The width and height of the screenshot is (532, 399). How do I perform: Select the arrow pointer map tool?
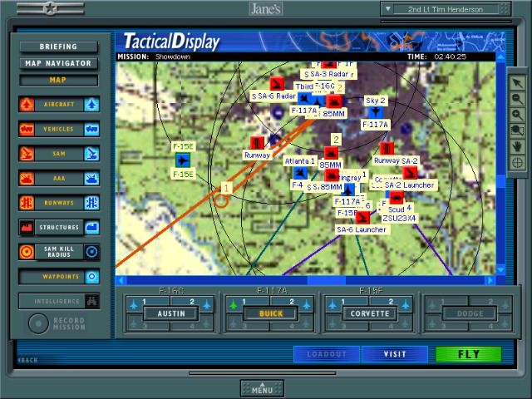[517, 83]
